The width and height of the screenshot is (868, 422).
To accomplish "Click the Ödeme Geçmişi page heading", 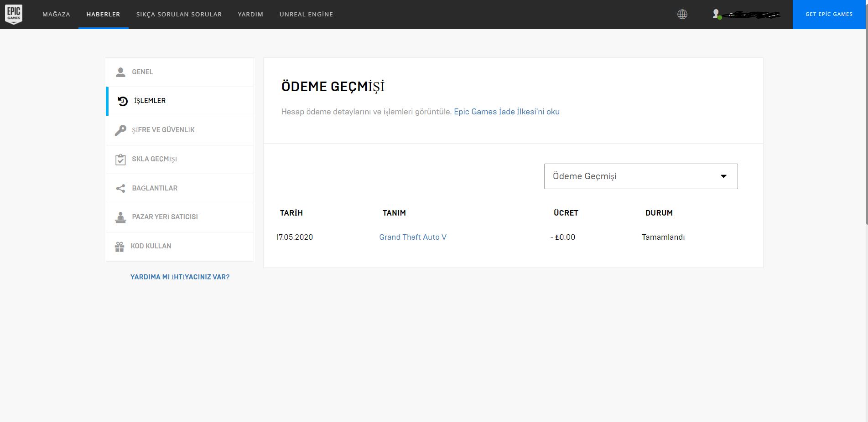I will coord(333,87).
